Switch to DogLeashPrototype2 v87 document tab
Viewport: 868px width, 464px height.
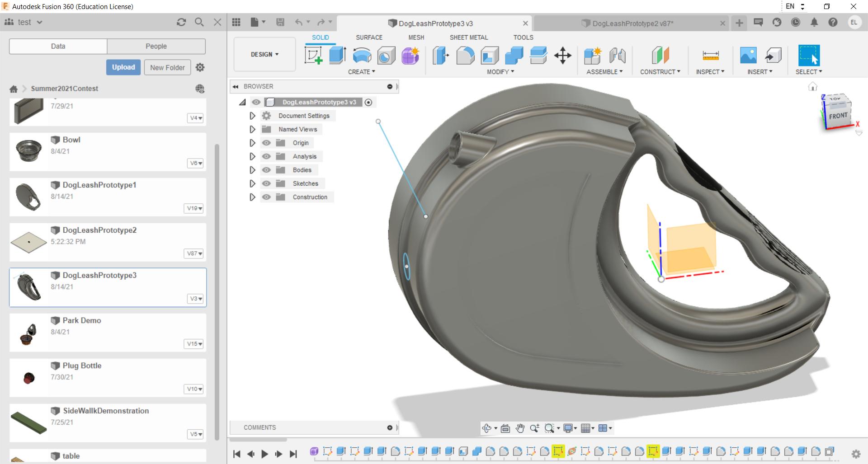point(632,23)
